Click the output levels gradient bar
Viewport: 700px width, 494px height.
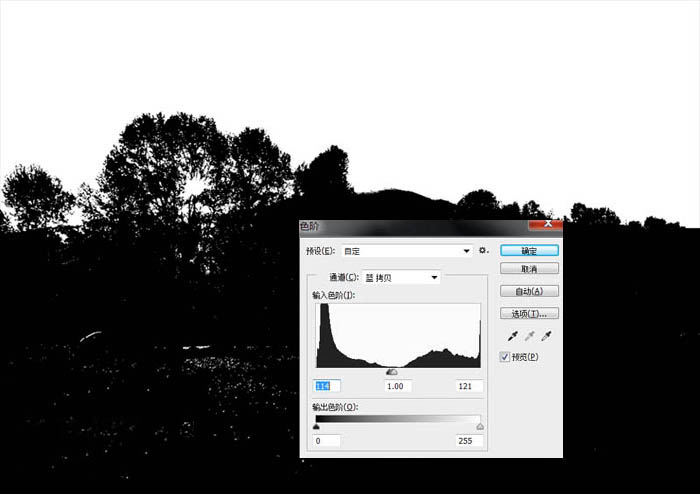(398, 419)
